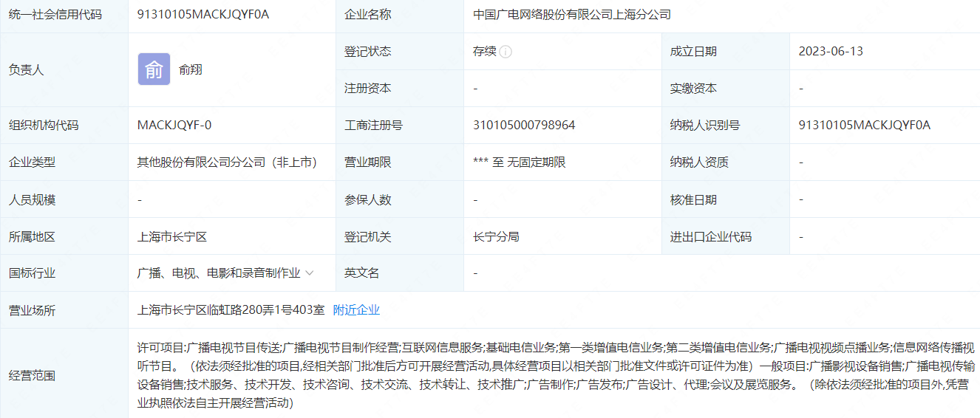Screen dimensions: 980x418
Task: Click the 登记机关 label
Action: pos(368,237)
